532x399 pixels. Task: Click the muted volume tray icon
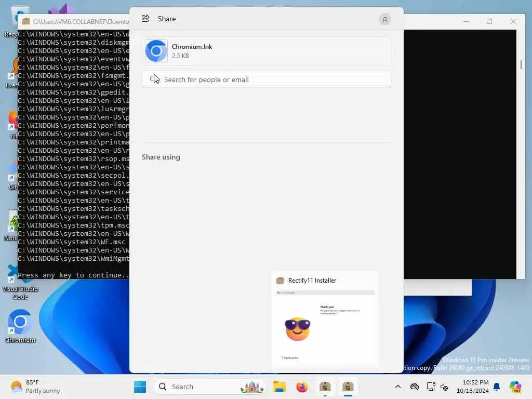pyautogui.click(x=444, y=387)
